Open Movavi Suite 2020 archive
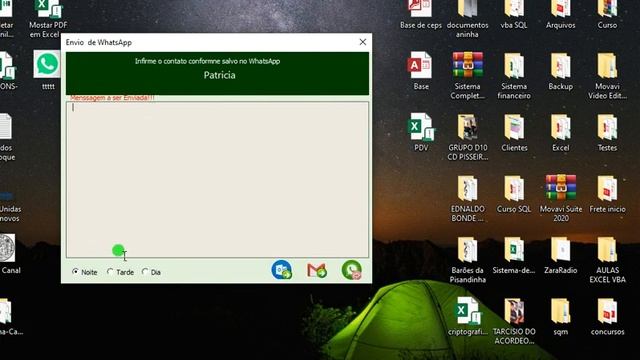 [x=560, y=198]
